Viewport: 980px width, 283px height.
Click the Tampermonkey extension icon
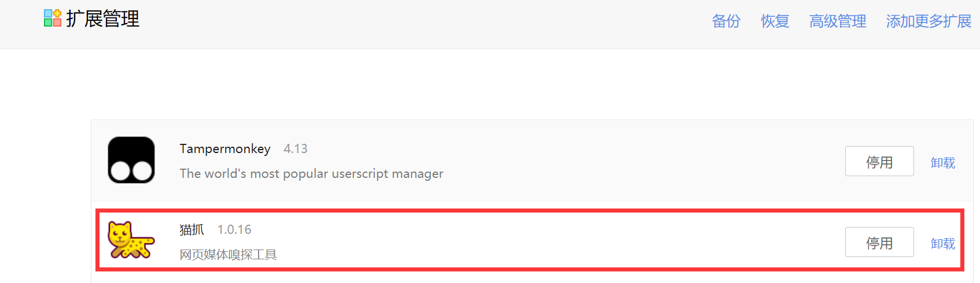pos(131,160)
